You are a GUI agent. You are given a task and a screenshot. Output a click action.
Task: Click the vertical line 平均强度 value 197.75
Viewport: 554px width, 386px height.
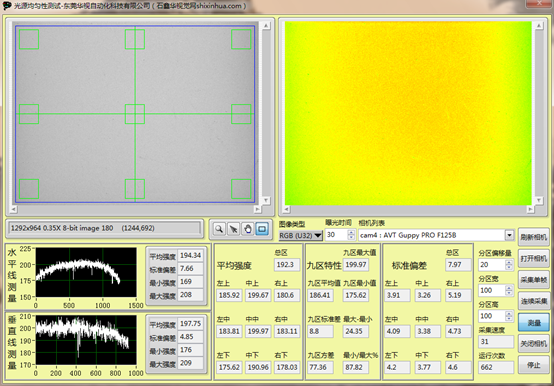pos(190,323)
